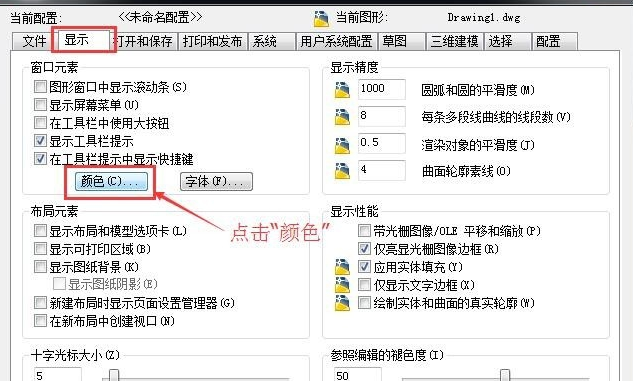Switch to the 系统 tab

pos(271,41)
